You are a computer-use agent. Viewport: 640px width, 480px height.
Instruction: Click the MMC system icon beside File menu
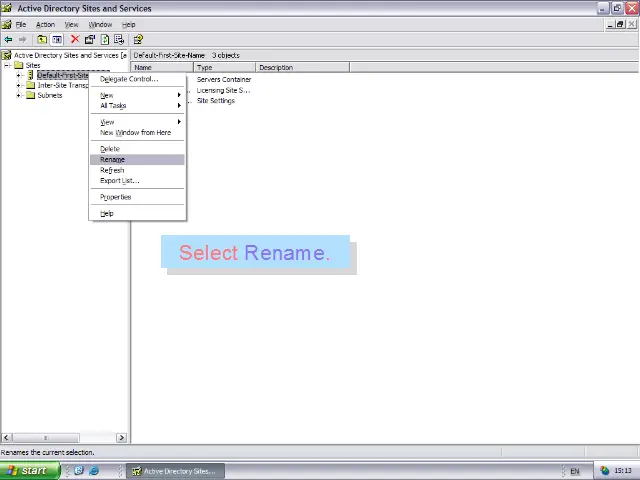point(7,24)
